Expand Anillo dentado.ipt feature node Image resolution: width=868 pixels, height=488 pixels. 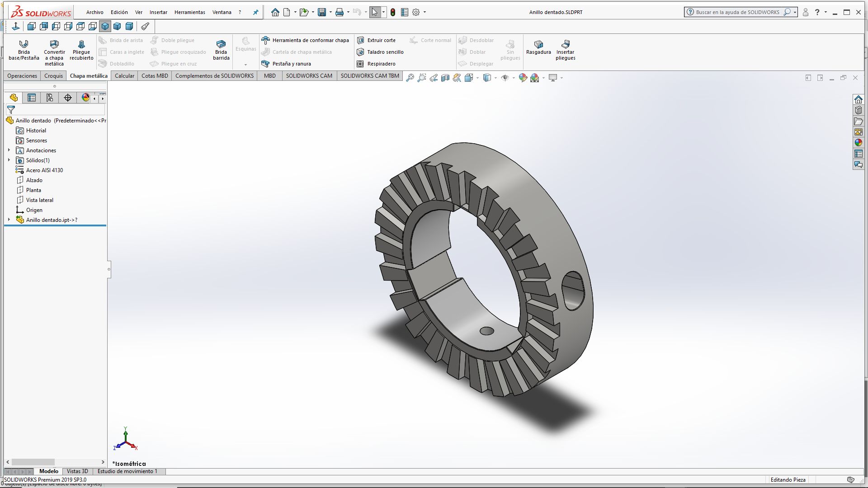(9, 220)
